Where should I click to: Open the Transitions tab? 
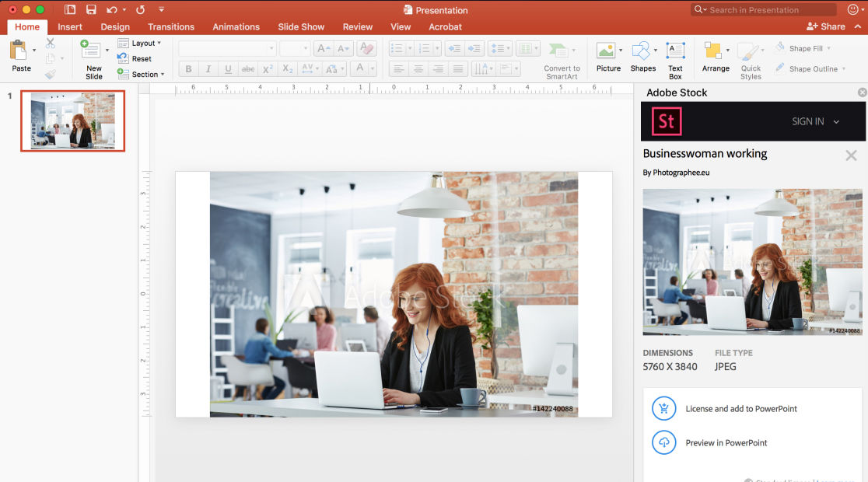click(171, 26)
